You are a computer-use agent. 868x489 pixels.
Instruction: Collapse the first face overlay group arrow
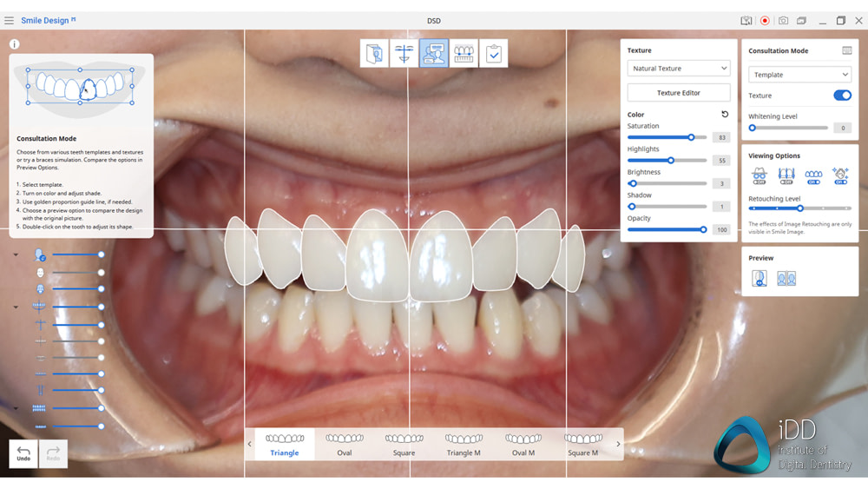pos(16,254)
